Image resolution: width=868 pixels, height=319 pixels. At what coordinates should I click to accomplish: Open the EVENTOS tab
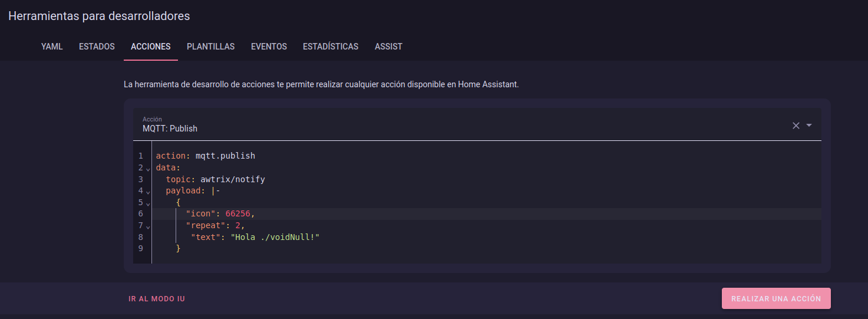269,47
